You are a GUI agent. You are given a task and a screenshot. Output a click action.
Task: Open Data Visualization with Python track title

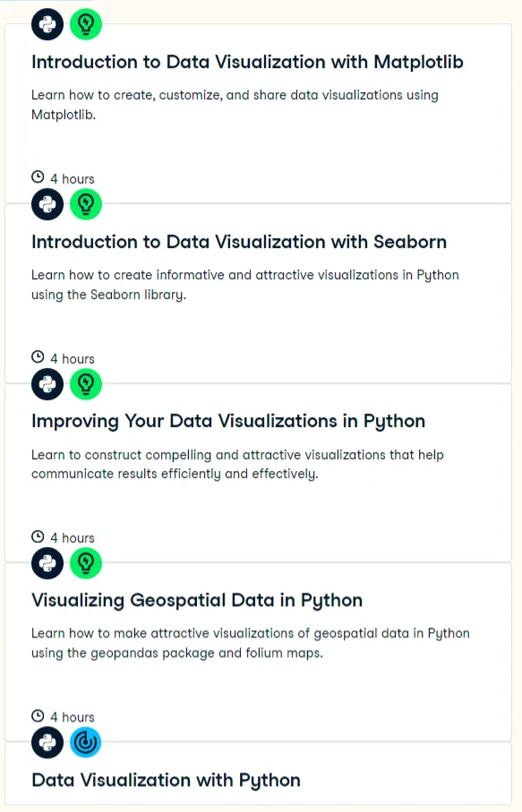point(167,781)
